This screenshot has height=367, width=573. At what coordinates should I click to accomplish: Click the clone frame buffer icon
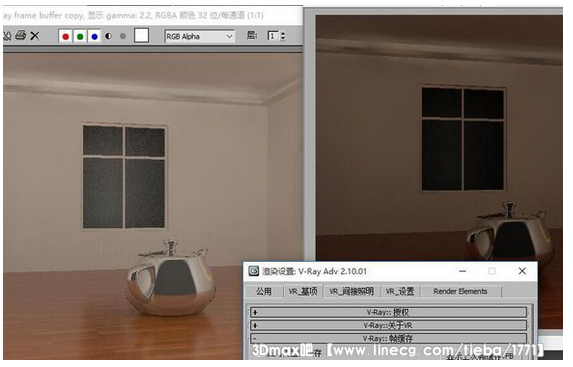7,36
